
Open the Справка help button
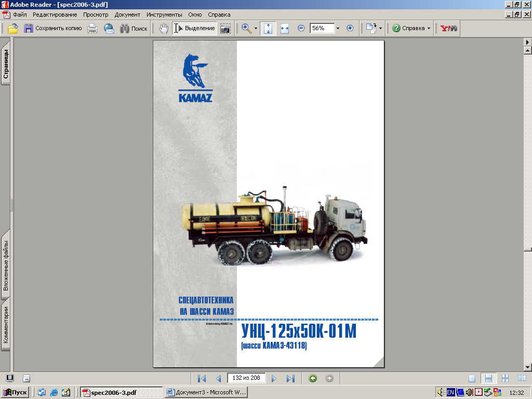click(408, 29)
